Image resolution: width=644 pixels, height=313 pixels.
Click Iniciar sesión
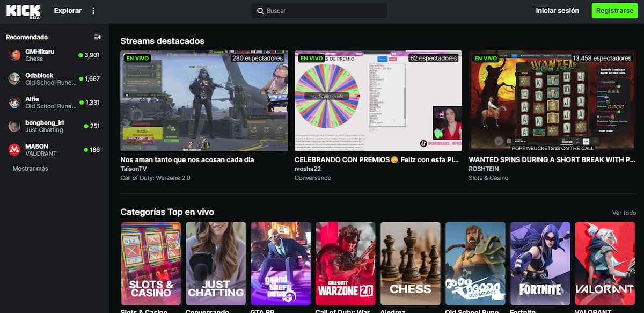pyautogui.click(x=558, y=11)
